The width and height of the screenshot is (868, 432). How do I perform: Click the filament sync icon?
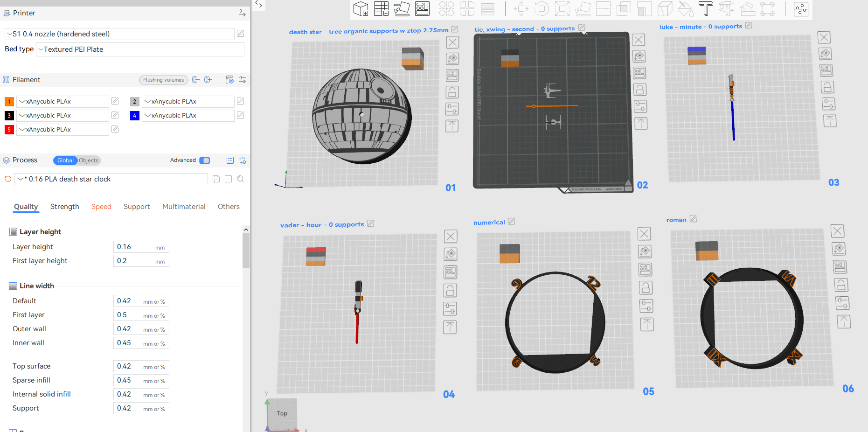[229, 80]
